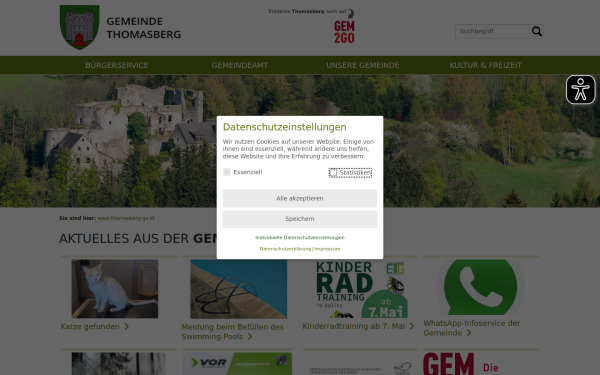The image size is (600, 375).
Task: Click the Gemeinde Thomasberg title text
Action: click(x=143, y=28)
